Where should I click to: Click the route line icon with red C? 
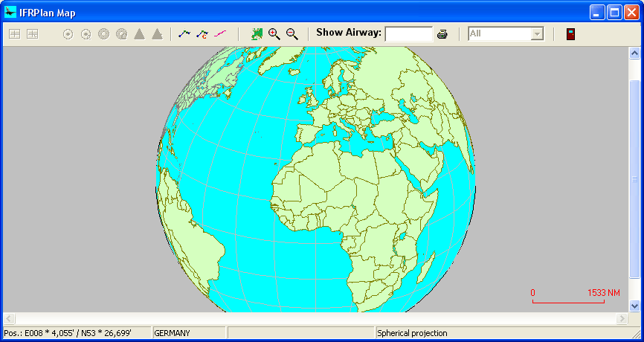tap(202, 34)
